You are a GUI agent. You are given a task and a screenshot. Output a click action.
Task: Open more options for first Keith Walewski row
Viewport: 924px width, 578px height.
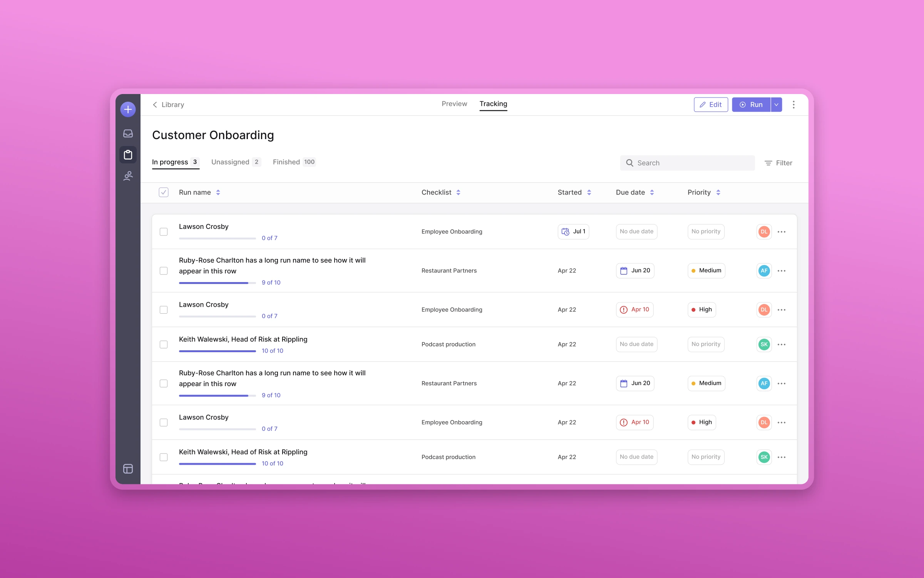pos(781,344)
